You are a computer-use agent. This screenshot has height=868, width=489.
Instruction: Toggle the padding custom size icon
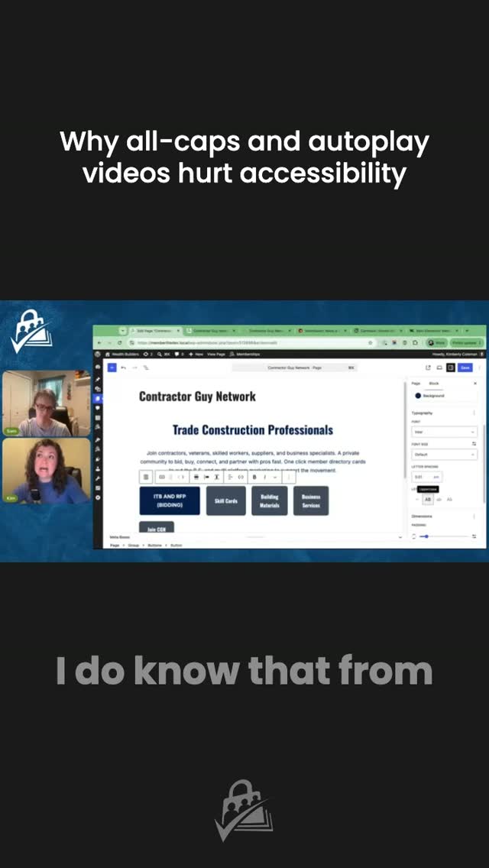click(x=474, y=536)
